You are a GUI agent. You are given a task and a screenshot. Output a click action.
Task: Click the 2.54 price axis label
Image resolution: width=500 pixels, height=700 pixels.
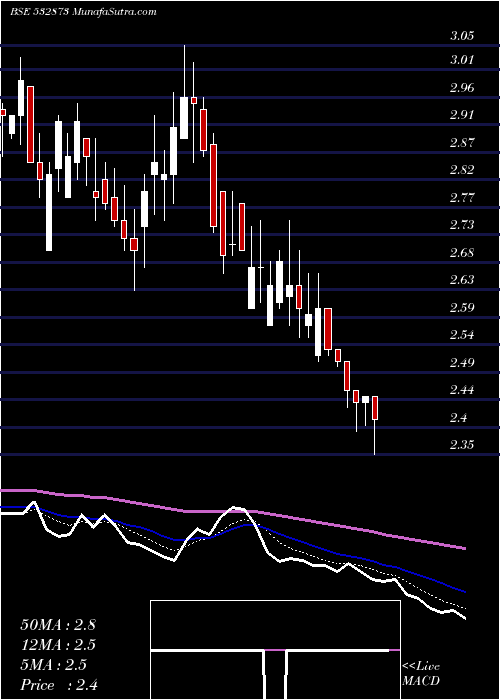click(x=462, y=335)
